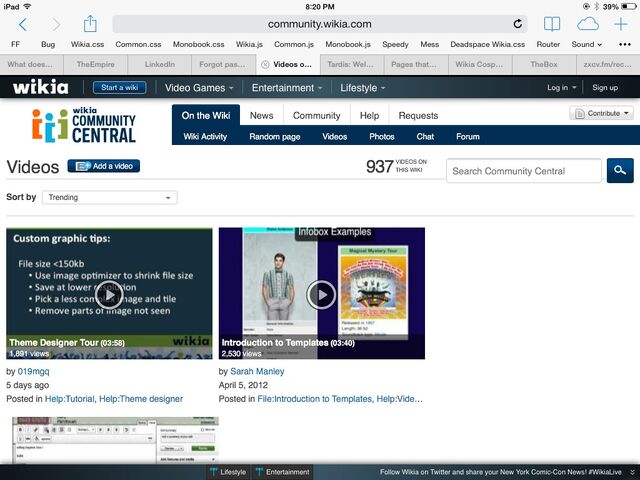The height and width of the screenshot is (480, 640).
Task: Click the Wikia logo in the header
Action: point(40,87)
